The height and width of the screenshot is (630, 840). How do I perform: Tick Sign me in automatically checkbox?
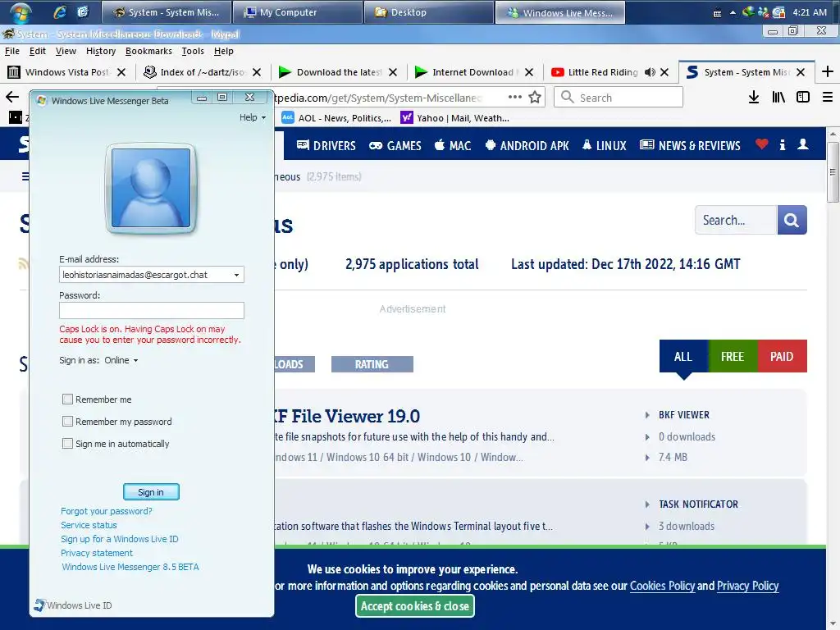point(67,444)
